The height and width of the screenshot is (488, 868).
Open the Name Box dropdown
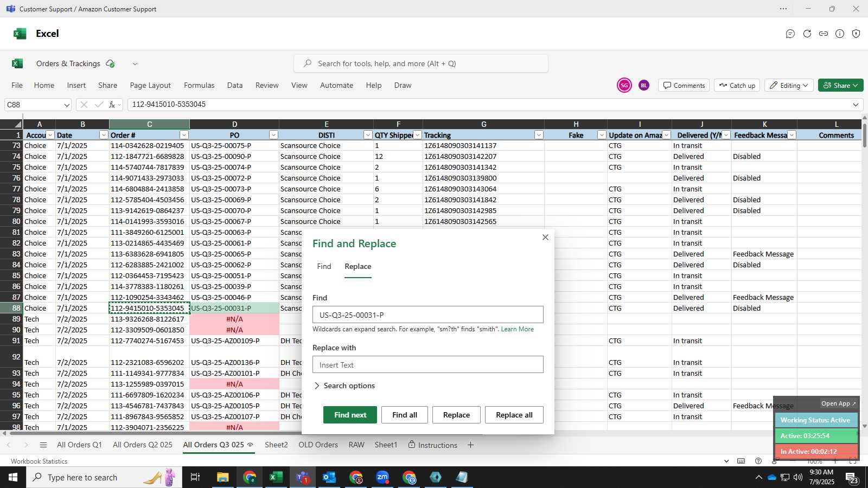coord(67,105)
